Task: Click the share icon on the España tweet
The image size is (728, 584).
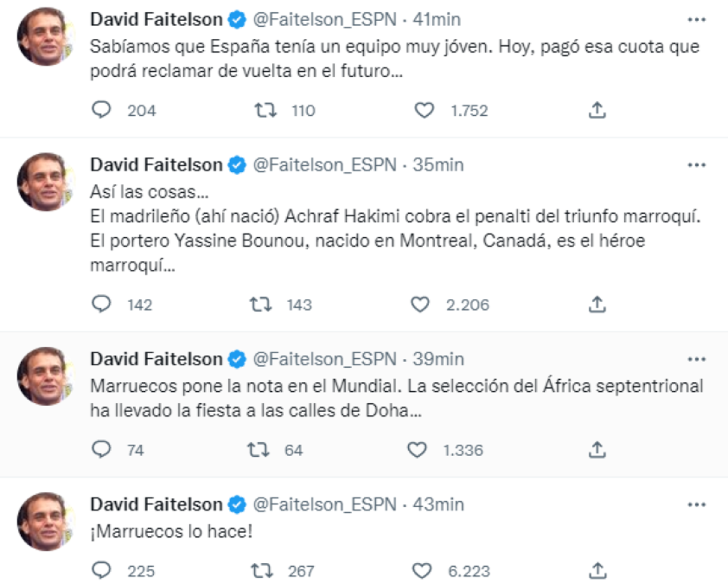Action: 596,109
